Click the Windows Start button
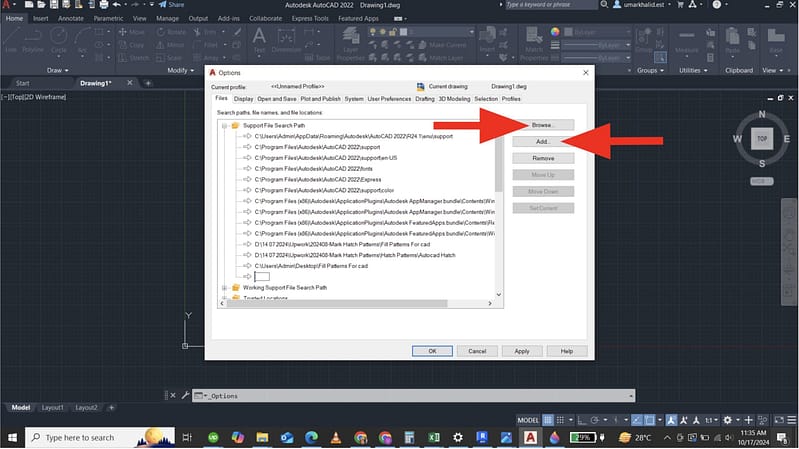Viewport: 799px width, 449px height. click(x=13, y=438)
